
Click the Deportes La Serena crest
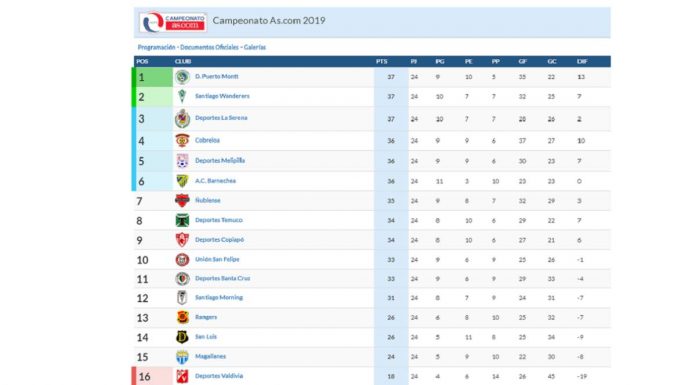tap(182, 119)
